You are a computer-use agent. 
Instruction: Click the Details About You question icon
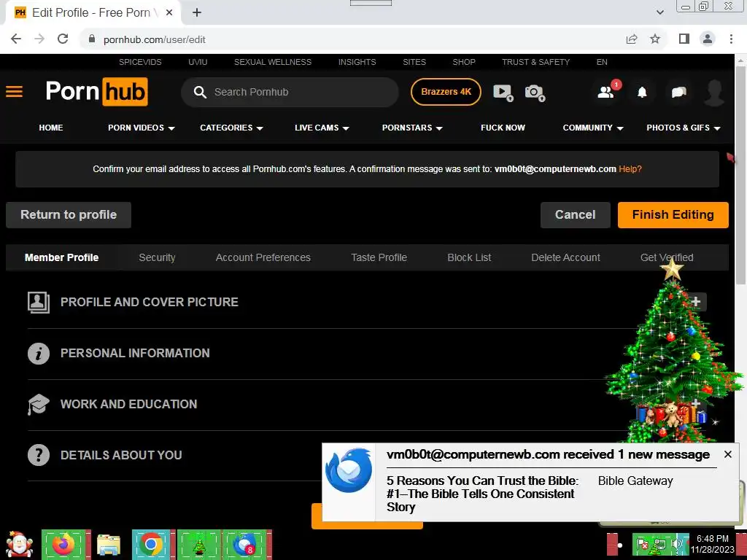pos(38,455)
